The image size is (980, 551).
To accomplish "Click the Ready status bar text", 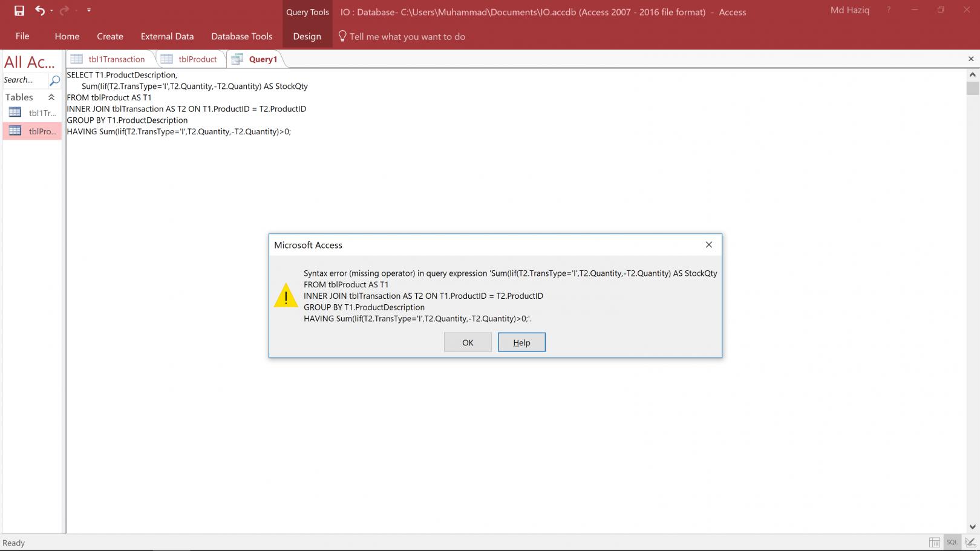I will click(x=14, y=543).
